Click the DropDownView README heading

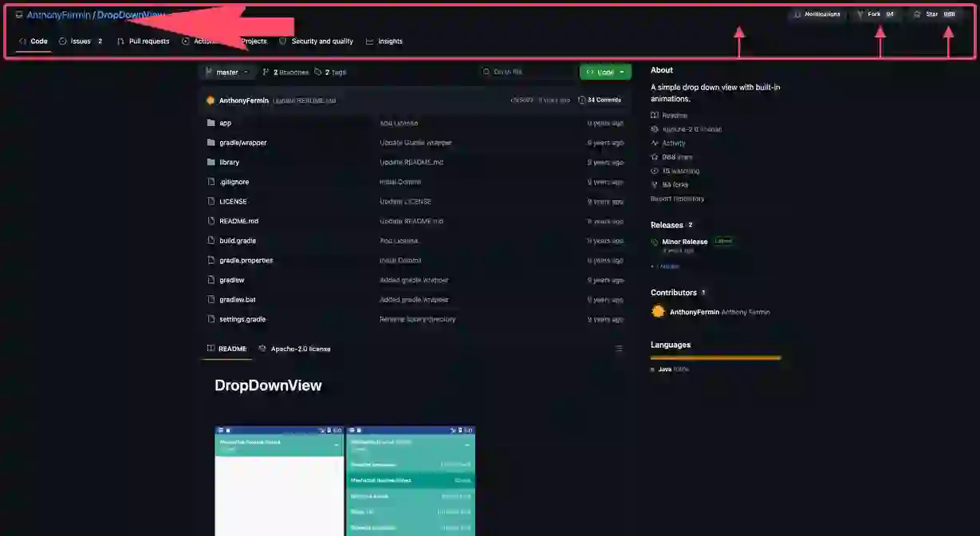[268, 385]
